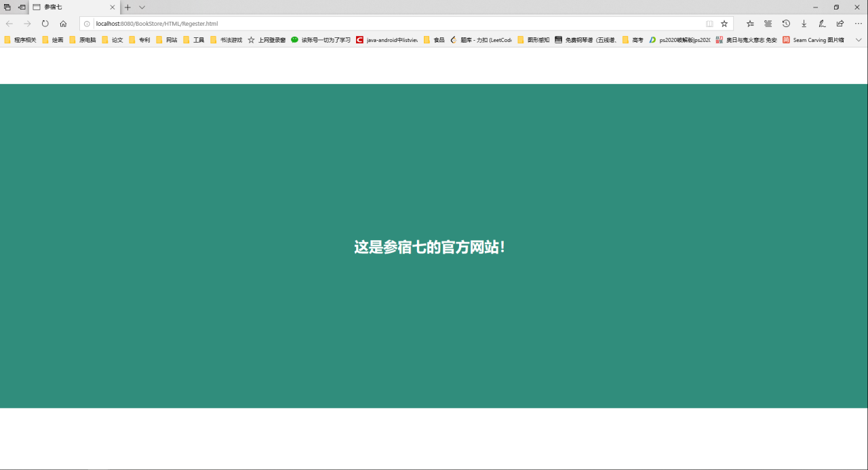Viewport: 868px width, 470px height.
Task: Open the ps2020破解版 bookmark
Action: pos(680,40)
